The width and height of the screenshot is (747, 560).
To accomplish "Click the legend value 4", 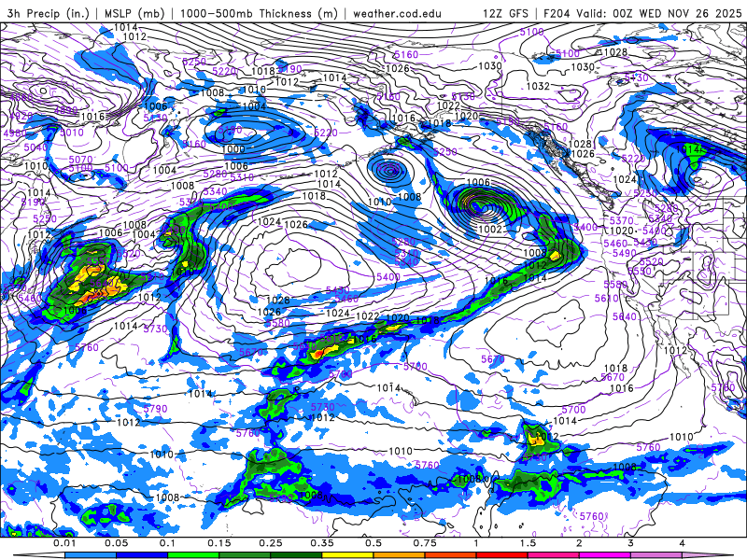I will (x=683, y=543).
